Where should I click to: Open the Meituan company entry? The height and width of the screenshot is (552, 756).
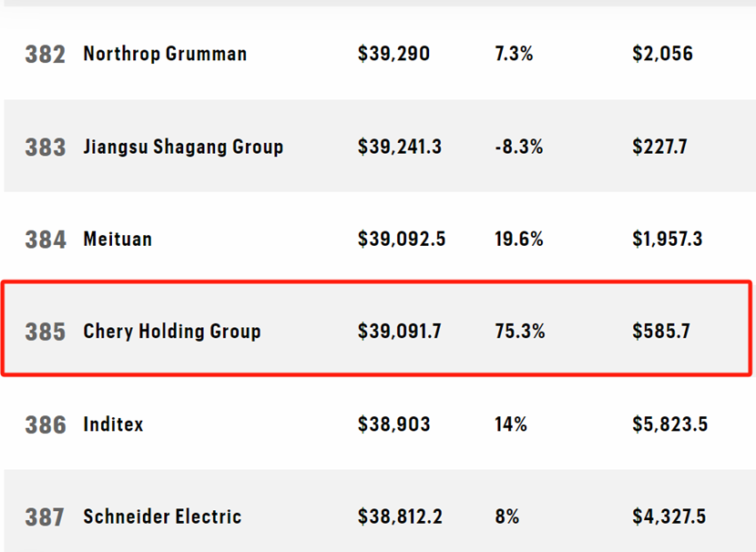point(117,240)
